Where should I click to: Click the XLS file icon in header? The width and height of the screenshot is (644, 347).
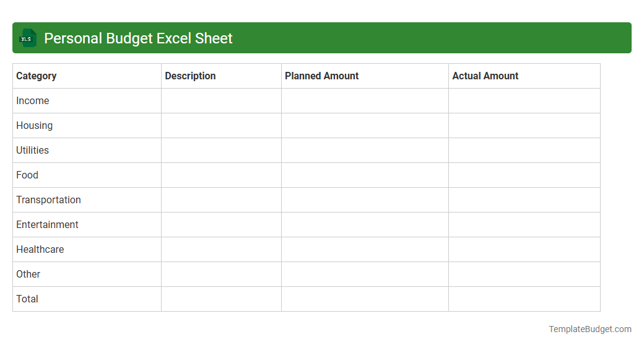(x=27, y=38)
